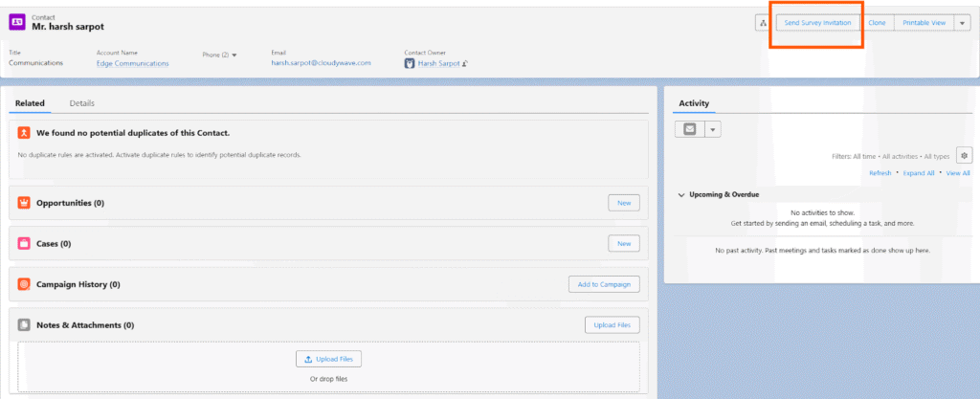Click the Notes & Attachments file icon

point(24,325)
